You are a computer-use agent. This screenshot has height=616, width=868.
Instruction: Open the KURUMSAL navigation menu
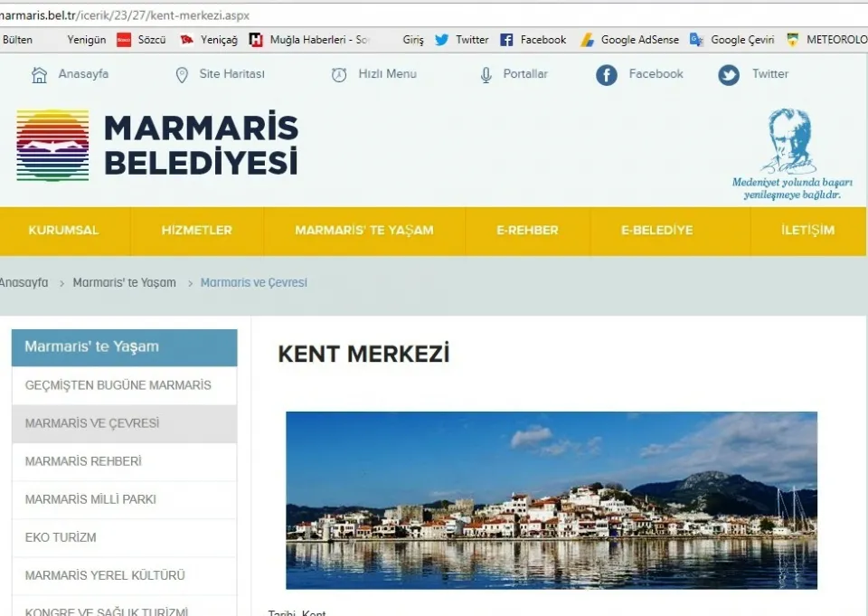[x=63, y=231]
